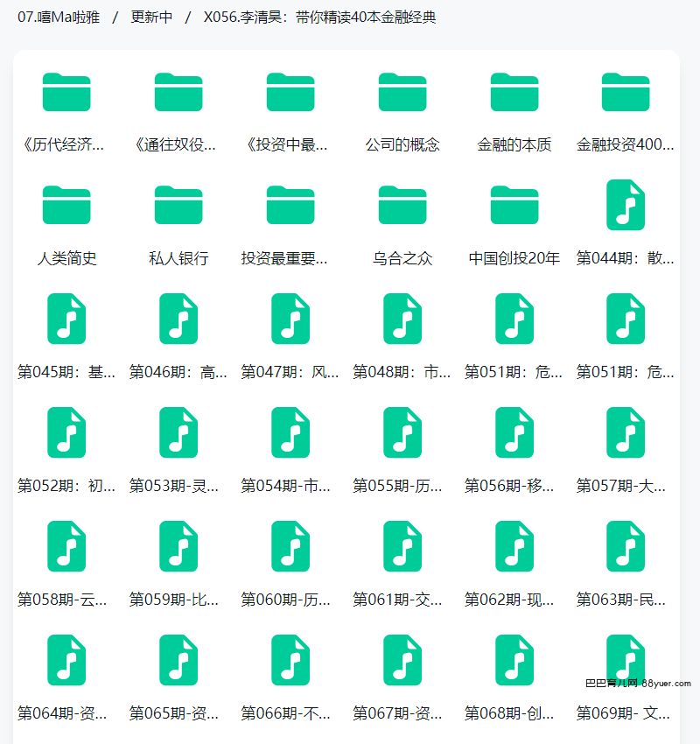Select breadcrumb X056.李清昊：带你精读40本金融经典
The width and height of the screenshot is (700, 744).
319,18
